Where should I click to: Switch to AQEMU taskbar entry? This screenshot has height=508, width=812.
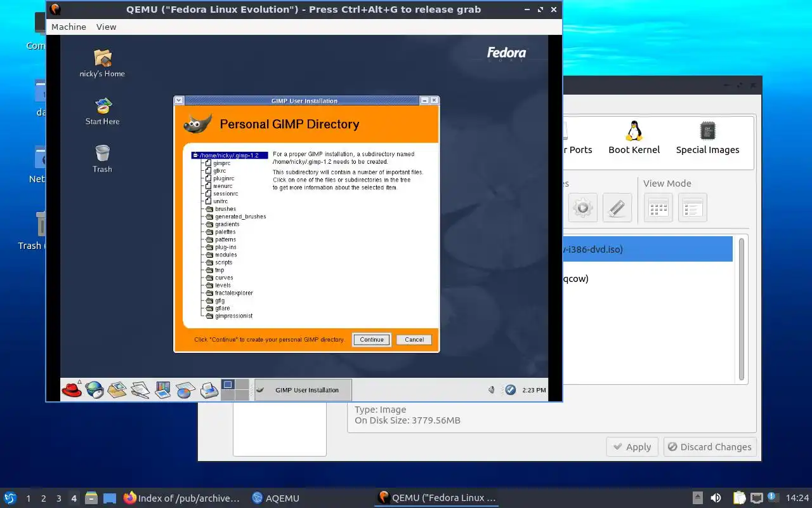(275, 498)
